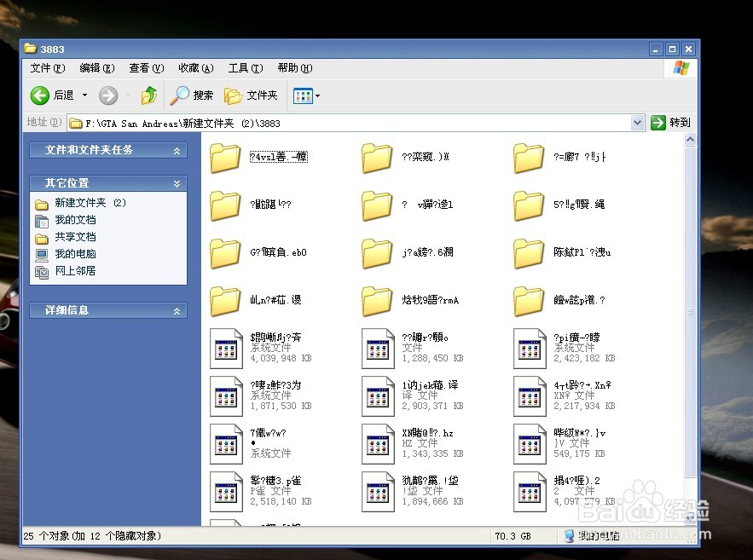Collapse the 其它位置 sidebar section
Image resolution: width=753 pixels, height=560 pixels.
click(177, 182)
